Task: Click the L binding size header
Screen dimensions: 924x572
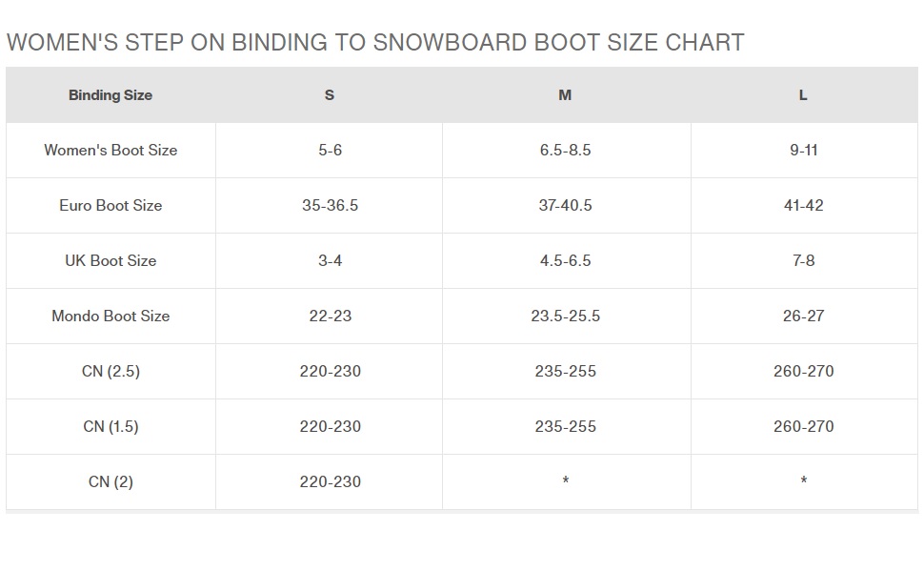Action: (x=803, y=95)
